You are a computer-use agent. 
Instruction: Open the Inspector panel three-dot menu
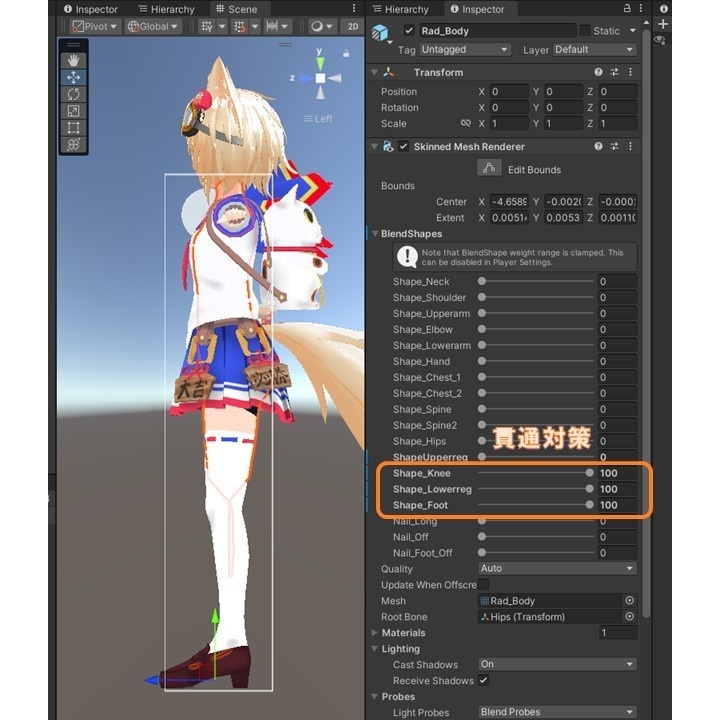[641, 8]
